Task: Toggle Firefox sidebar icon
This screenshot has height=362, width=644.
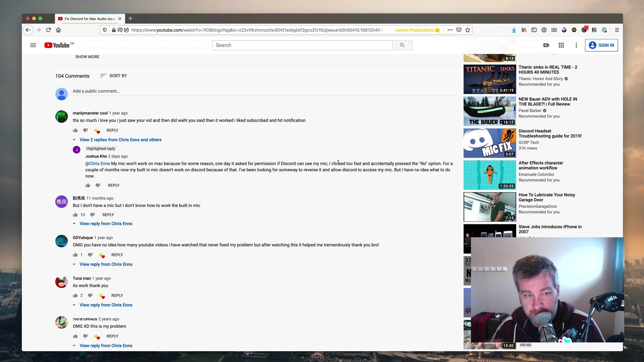Action: (534, 30)
